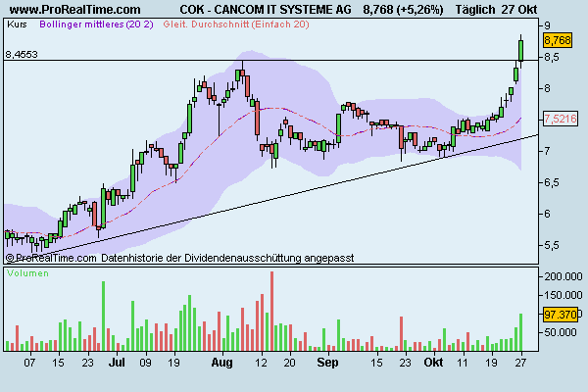Click the last green volume bar at 27
This screenshot has width=588, height=392.
click(x=521, y=332)
